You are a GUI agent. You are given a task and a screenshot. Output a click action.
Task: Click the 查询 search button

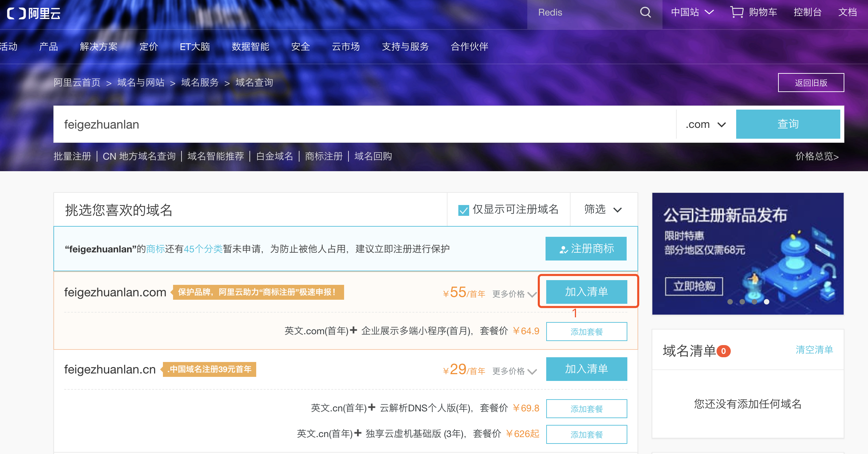click(x=788, y=124)
